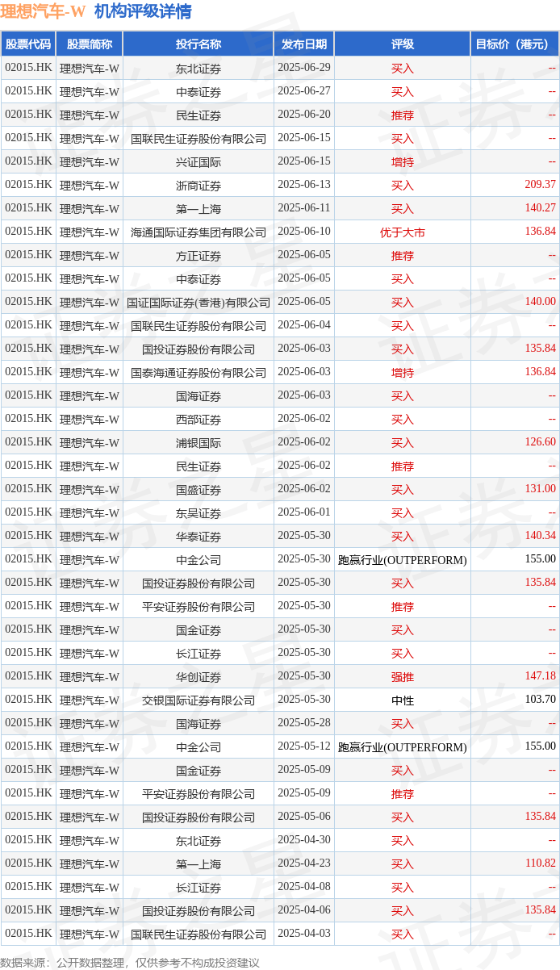This screenshot has height=970, width=560.
Task: Click 海通国际证券集团有限公司 cell
Action: pyautogui.click(x=199, y=232)
